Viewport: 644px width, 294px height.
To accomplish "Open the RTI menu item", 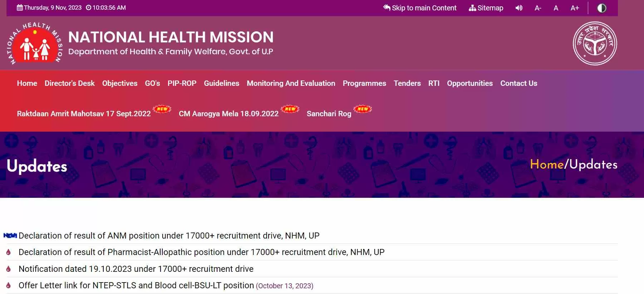I will coord(434,83).
